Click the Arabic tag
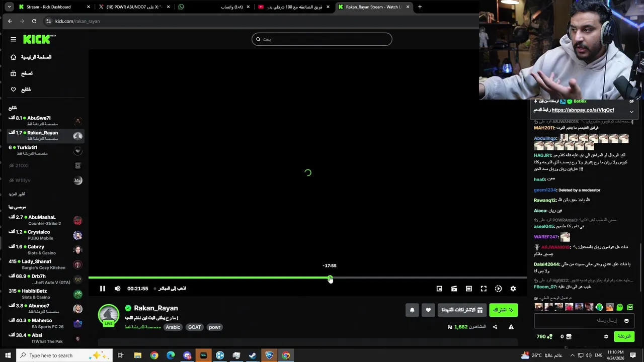Image resolution: width=644 pixels, height=362 pixels. pyautogui.click(x=173, y=327)
